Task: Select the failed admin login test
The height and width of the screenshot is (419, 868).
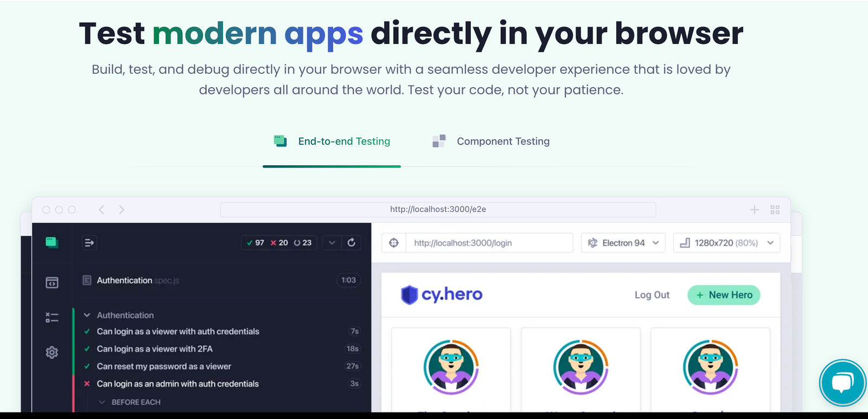Action: (x=177, y=384)
